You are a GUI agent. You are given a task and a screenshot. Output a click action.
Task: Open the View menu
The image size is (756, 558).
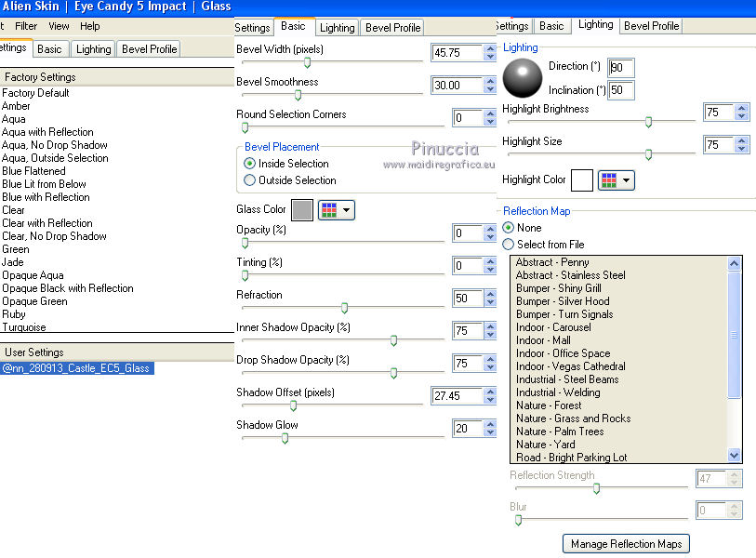pyautogui.click(x=59, y=26)
